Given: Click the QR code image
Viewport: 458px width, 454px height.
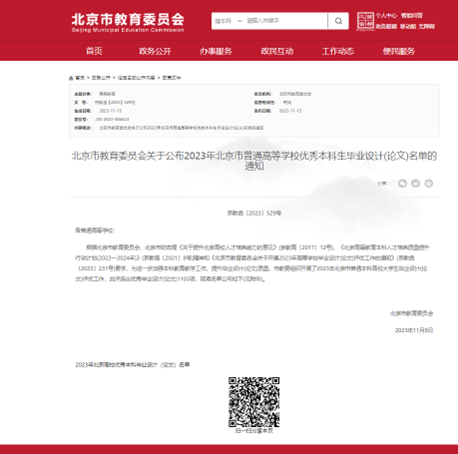Looking at the screenshot, I should click(254, 402).
